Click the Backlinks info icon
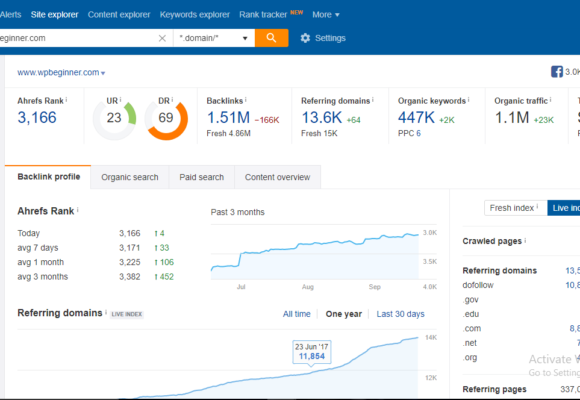Image resolution: width=580 pixels, height=400 pixels. (246, 100)
